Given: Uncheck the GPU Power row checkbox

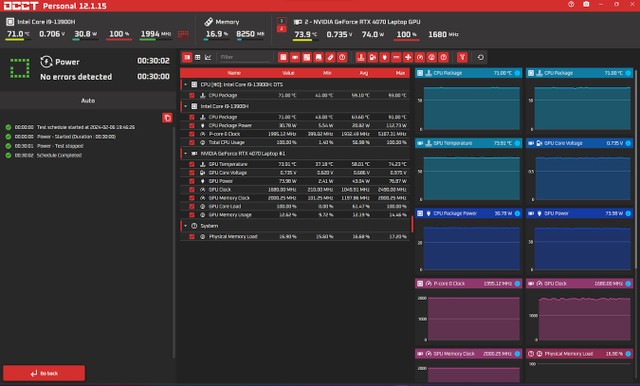Looking at the screenshot, I should tap(192, 181).
